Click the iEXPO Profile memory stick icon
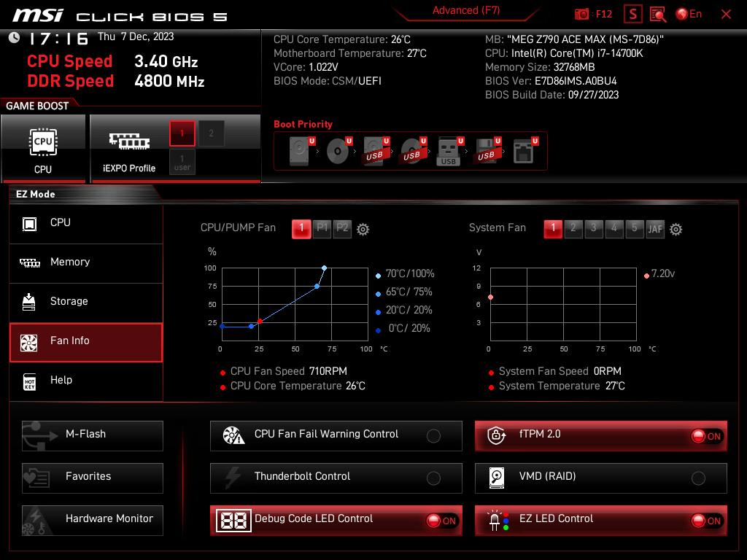The image size is (747, 560). [129, 141]
